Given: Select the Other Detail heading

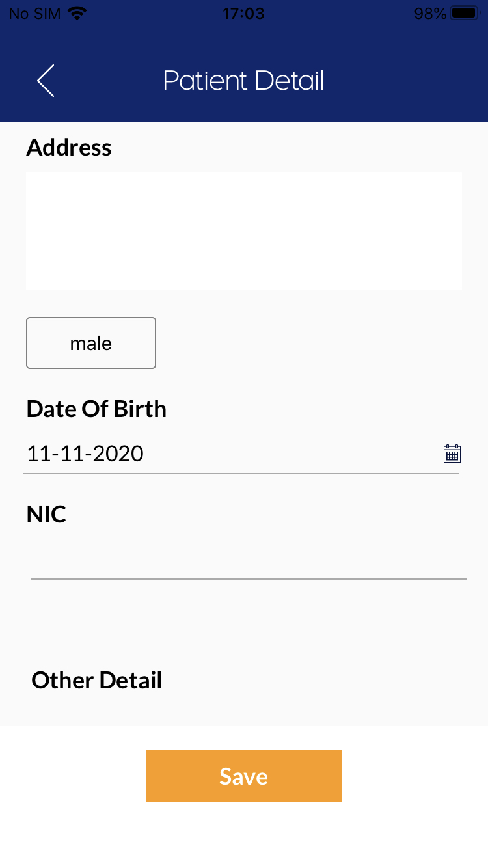Looking at the screenshot, I should click(96, 680).
